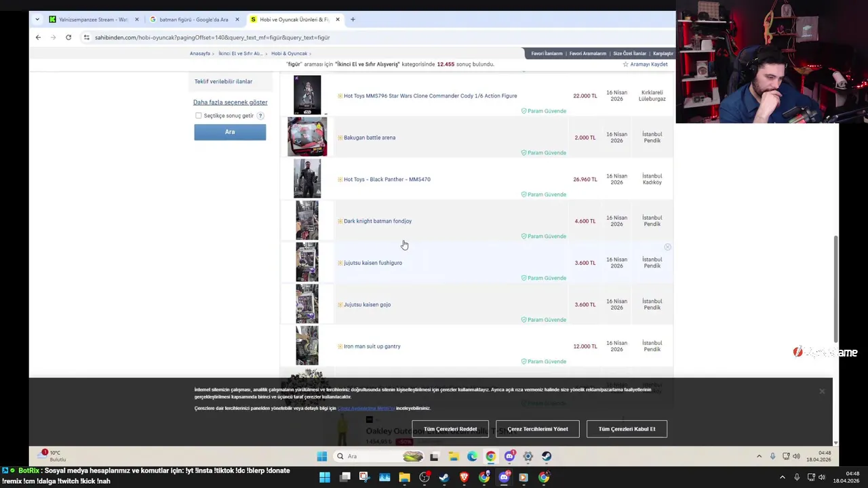Open the Jujutsu kaisen fushiguro listing
868x488 pixels.
point(372,263)
